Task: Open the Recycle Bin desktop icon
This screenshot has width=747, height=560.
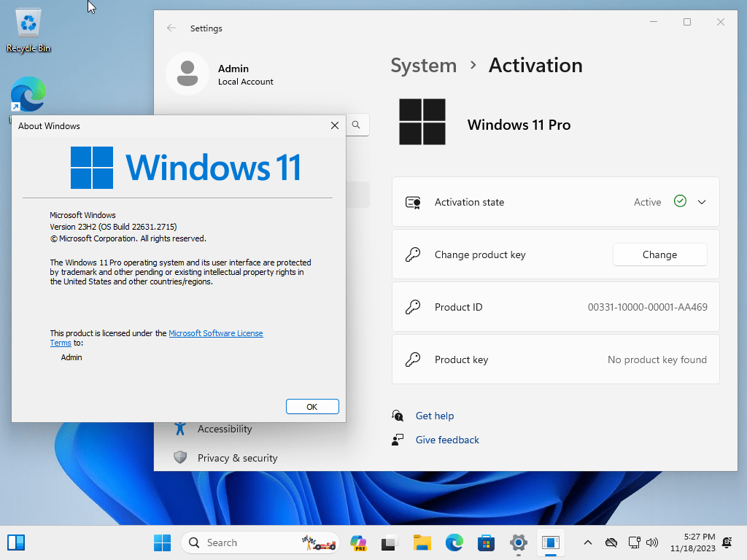Action: click(x=28, y=31)
